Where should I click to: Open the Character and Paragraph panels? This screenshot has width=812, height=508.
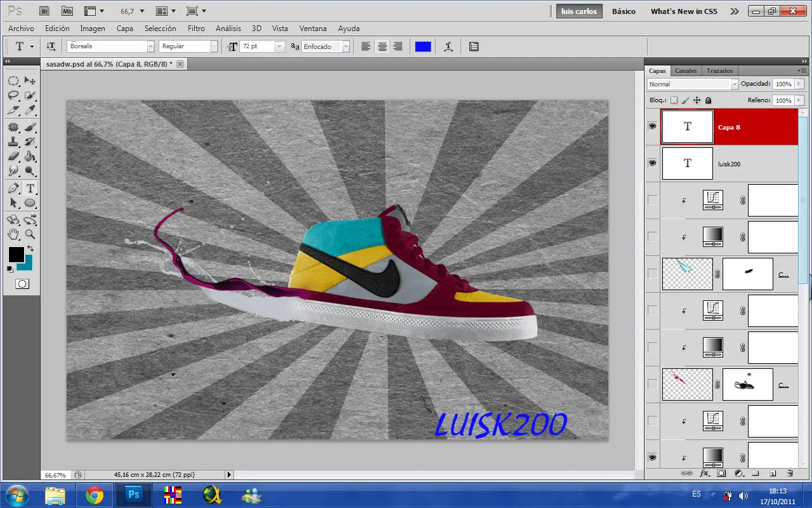[x=474, y=46]
